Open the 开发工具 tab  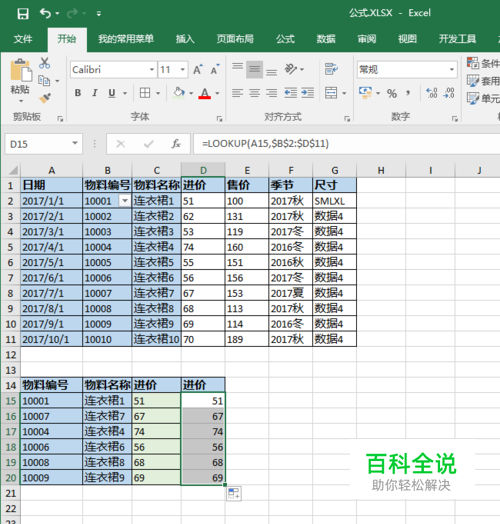[x=457, y=39]
